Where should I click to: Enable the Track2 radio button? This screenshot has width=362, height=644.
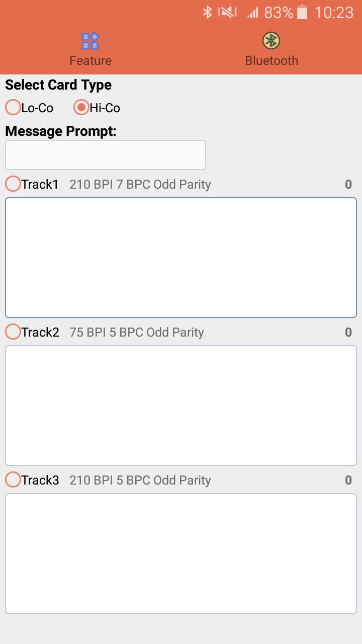pos(13,332)
